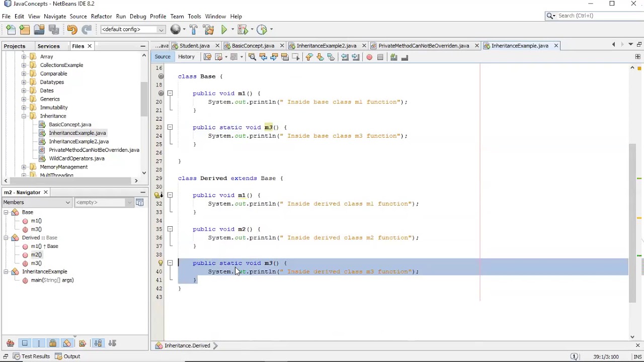Viewport: 644px width, 362px height.
Task: Click the Uncomment icon in editor toolbar
Action: click(405, 57)
